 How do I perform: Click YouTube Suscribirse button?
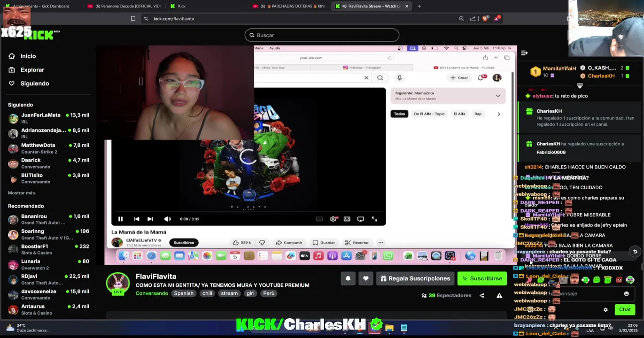pyautogui.click(x=184, y=242)
